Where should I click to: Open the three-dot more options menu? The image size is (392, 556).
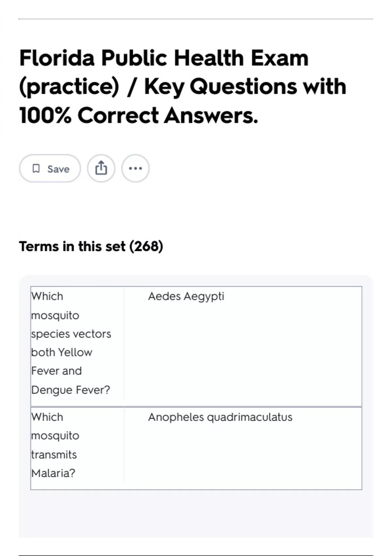[135, 168]
